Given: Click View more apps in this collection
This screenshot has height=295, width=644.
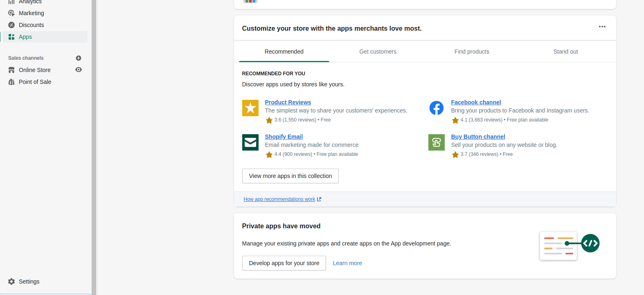Looking at the screenshot, I should tap(290, 176).
